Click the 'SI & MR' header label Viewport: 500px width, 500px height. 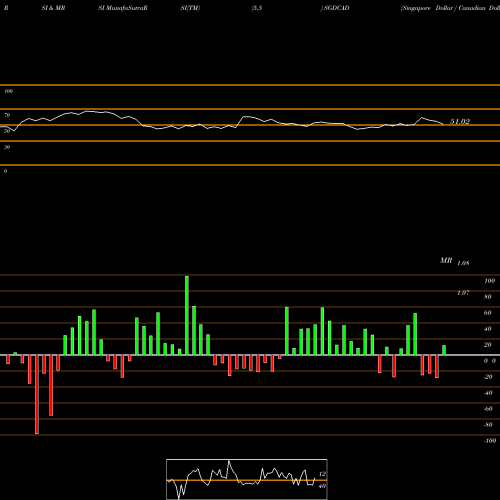point(53,8)
